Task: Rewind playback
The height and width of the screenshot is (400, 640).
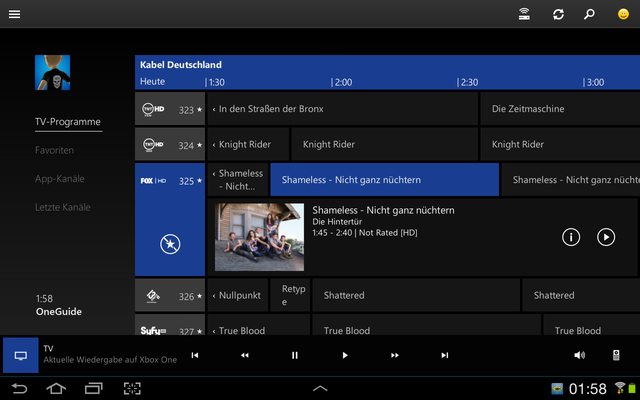Action: point(244,355)
